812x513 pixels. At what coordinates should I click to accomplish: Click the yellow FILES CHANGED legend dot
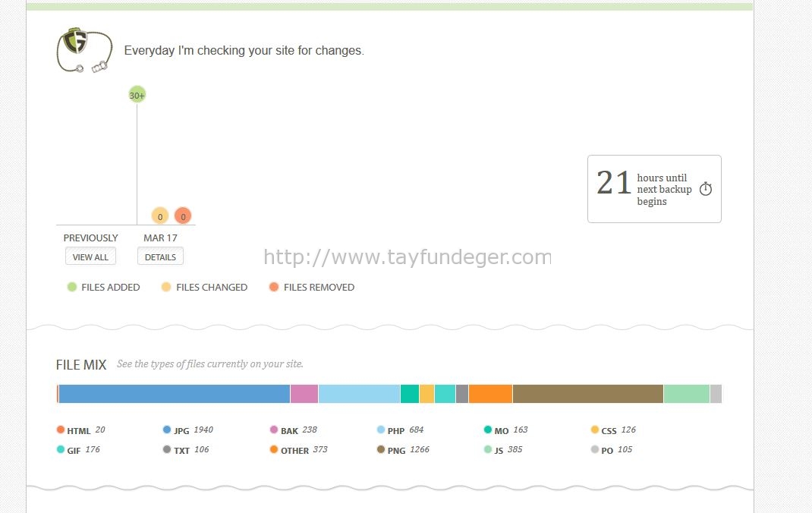pos(165,287)
